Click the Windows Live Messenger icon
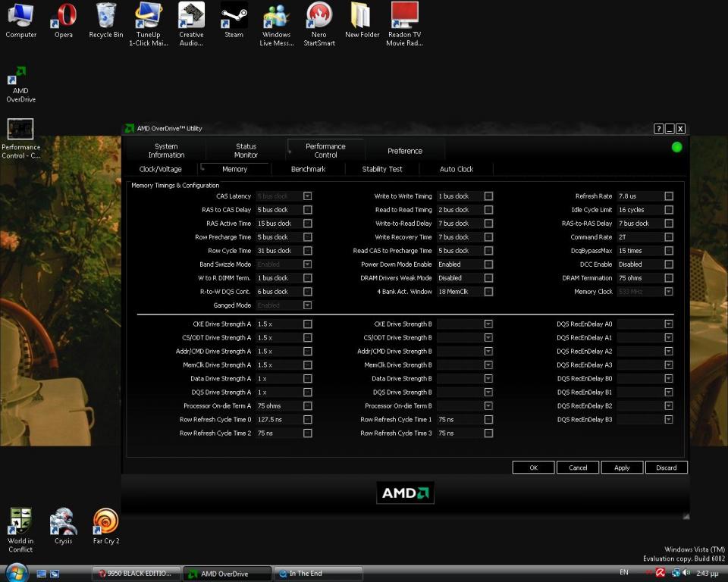The image size is (728, 582). (277, 24)
